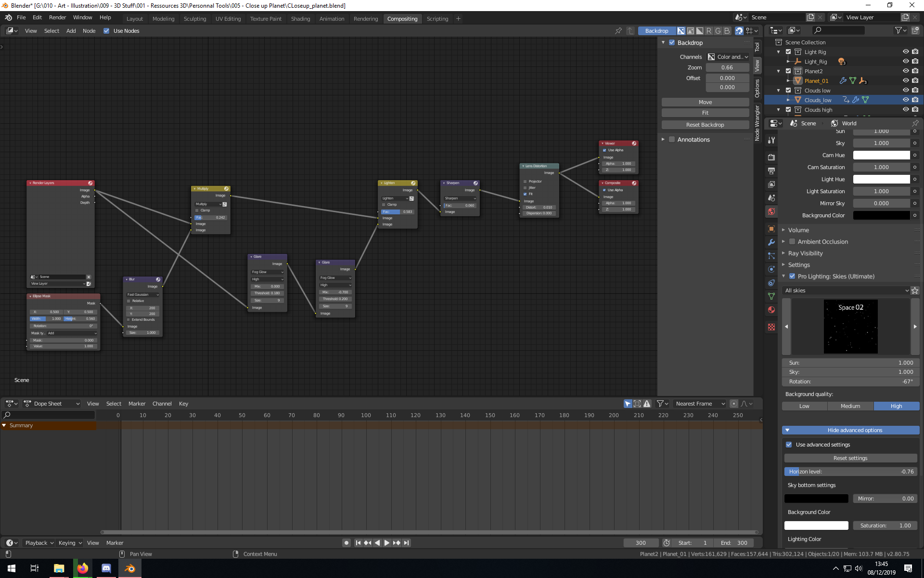Image resolution: width=924 pixels, height=578 pixels.
Task: Click the new collection icon in outliner
Action: pos(915,30)
